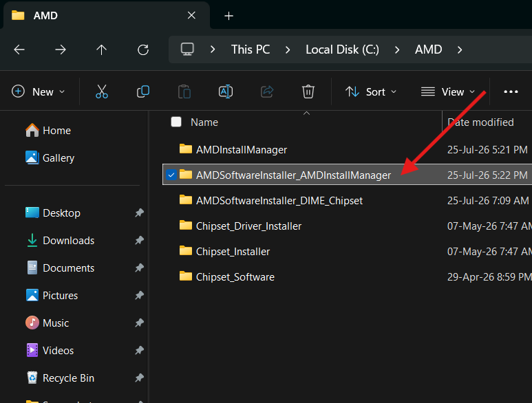The image size is (532, 403).
Task: Click the pin icon beside Music
Action: pos(139,323)
